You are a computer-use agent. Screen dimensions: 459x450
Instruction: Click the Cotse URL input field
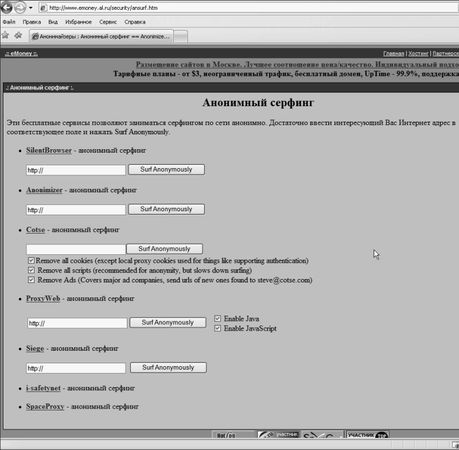point(76,249)
